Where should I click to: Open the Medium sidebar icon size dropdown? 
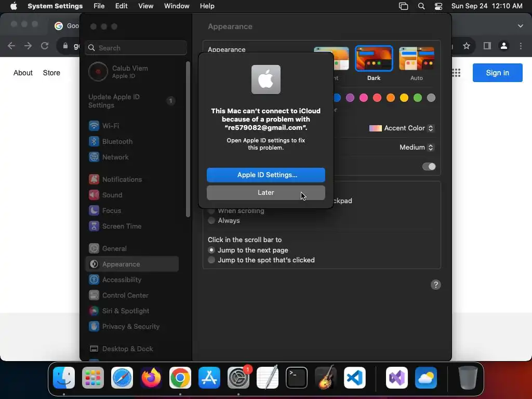pos(417,147)
